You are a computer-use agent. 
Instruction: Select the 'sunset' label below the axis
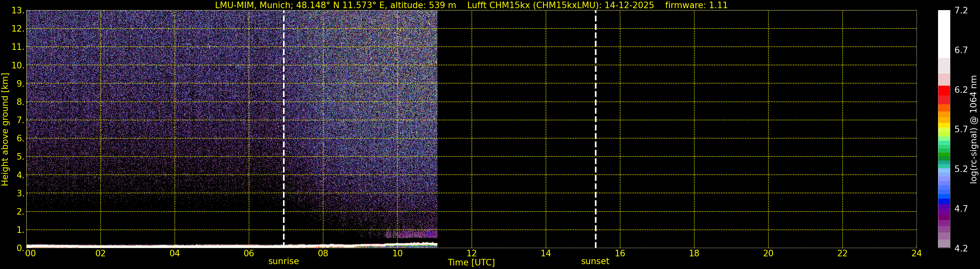[595, 262]
